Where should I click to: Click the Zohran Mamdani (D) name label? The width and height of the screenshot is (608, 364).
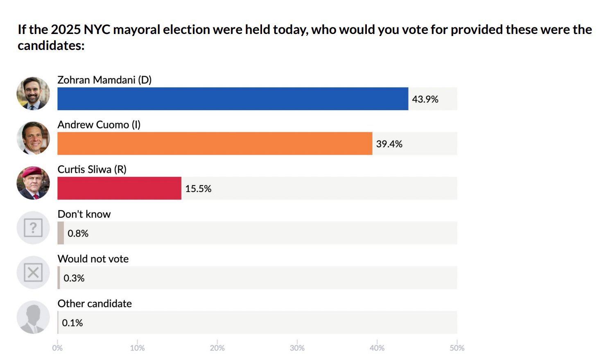point(104,80)
